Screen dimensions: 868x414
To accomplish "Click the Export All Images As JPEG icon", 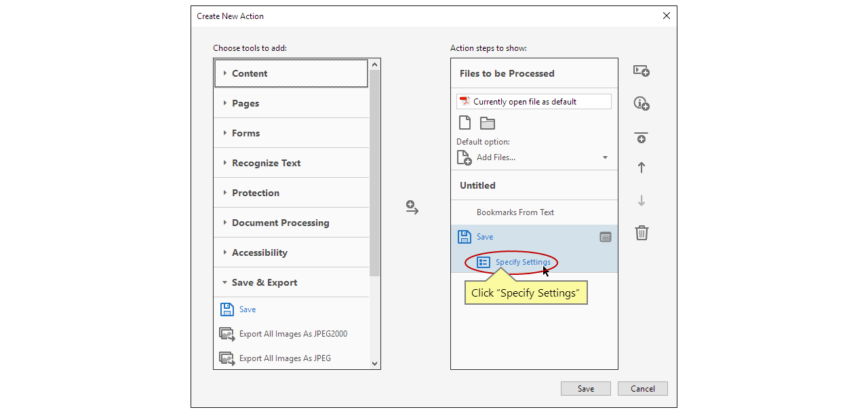I will (x=227, y=358).
